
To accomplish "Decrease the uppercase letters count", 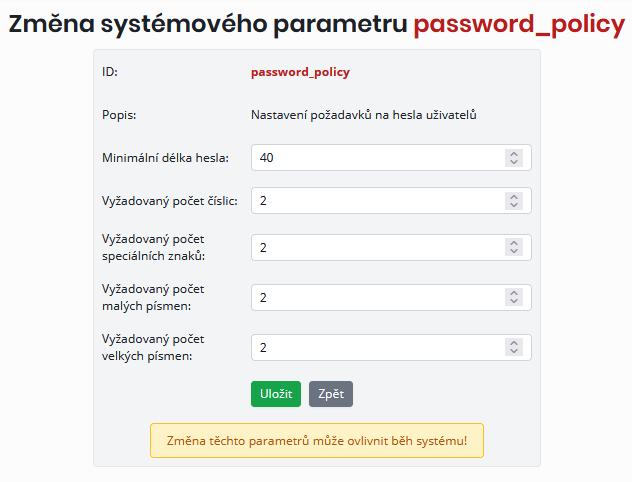I will 514,351.
